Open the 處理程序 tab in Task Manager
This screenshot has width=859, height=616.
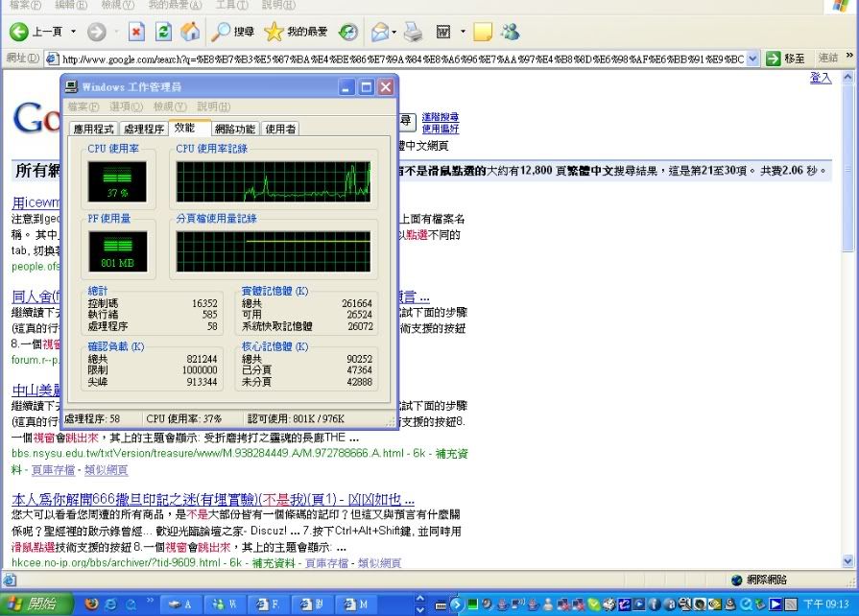coord(143,129)
